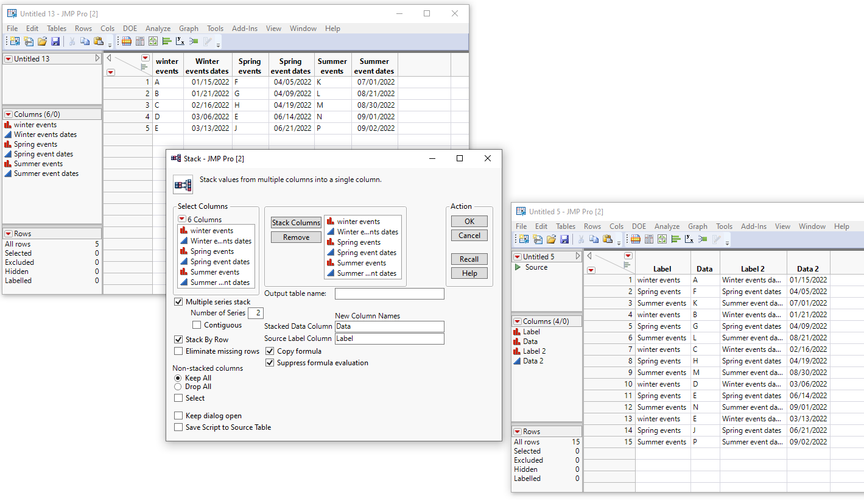Click orange striped table icon in Untitled 5 toolbar
The image size is (864, 501).
[635, 239]
